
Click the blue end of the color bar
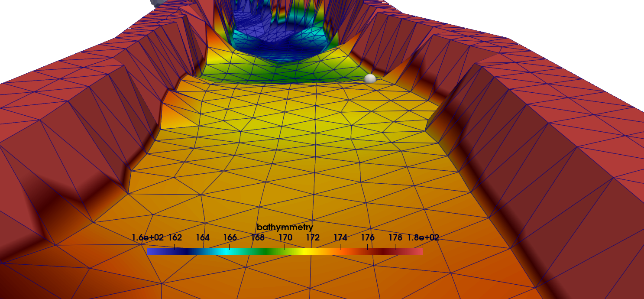[152, 251]
